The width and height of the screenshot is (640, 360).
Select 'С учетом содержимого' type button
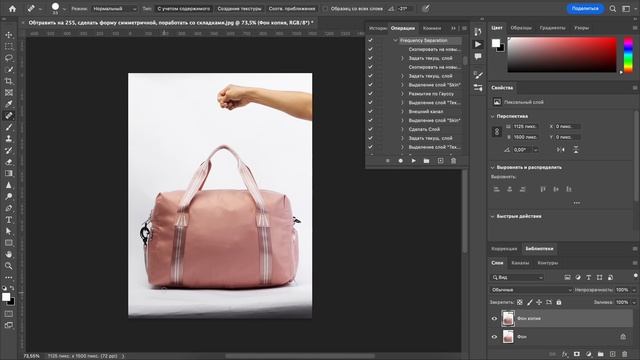tap(184, 9)
